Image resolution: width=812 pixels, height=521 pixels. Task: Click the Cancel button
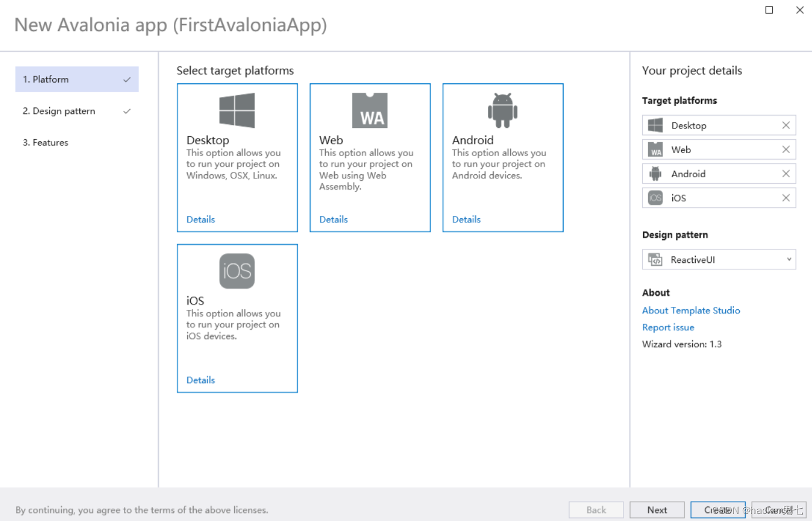click(779, 510)
